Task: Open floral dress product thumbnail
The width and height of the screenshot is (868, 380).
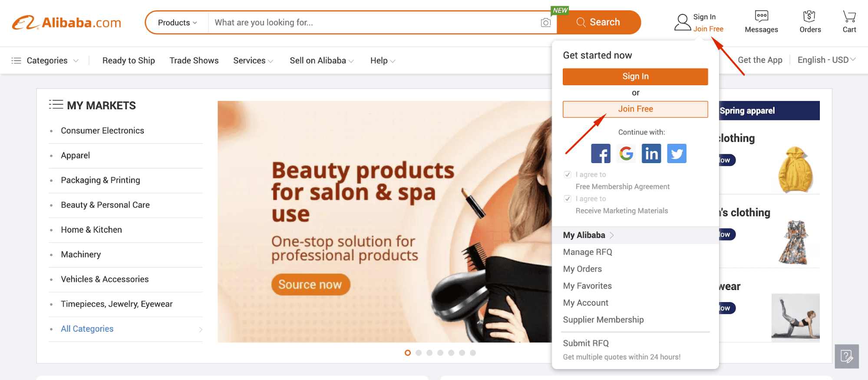Action: click(x=794, y=243)
